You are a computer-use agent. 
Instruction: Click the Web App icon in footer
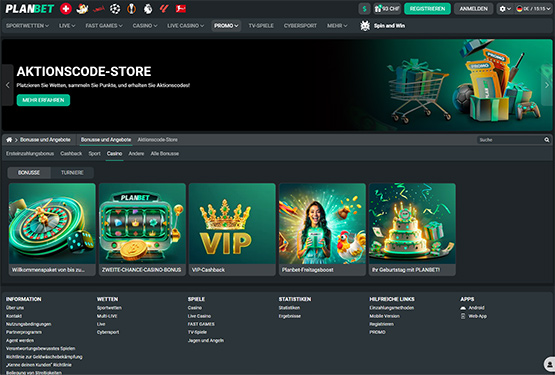click(463, 316)
